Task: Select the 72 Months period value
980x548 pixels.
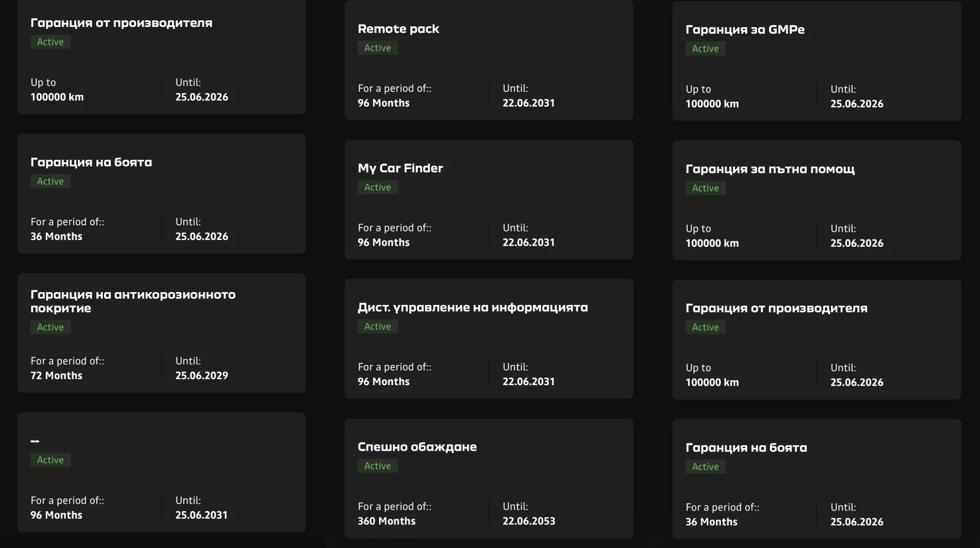Action: click(x=56, y=375)
